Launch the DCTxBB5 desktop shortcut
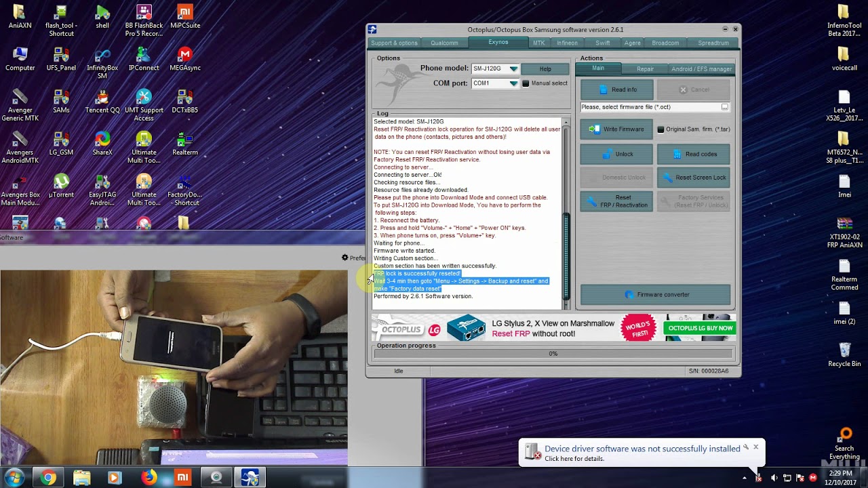 (x=185, y=102)
